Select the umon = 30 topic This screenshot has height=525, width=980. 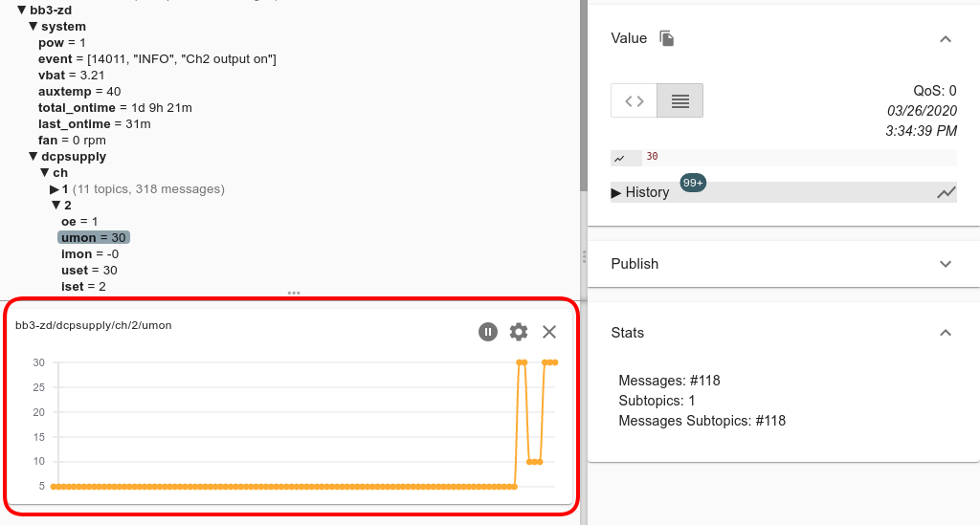pos(94,237)
